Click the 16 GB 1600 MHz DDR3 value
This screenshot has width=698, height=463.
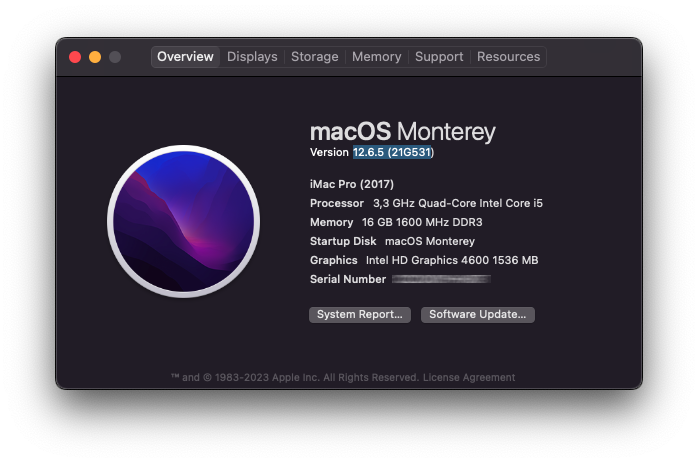[x=422, y=222]
